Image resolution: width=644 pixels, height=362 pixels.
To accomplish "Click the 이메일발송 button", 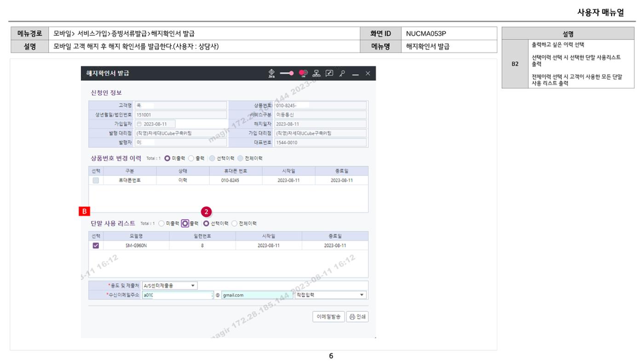I will click(x=328, y=317).
